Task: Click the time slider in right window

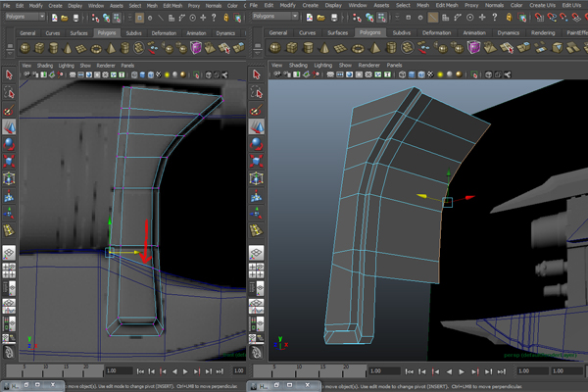Action: pyautogui.click(x=310, y=371)
